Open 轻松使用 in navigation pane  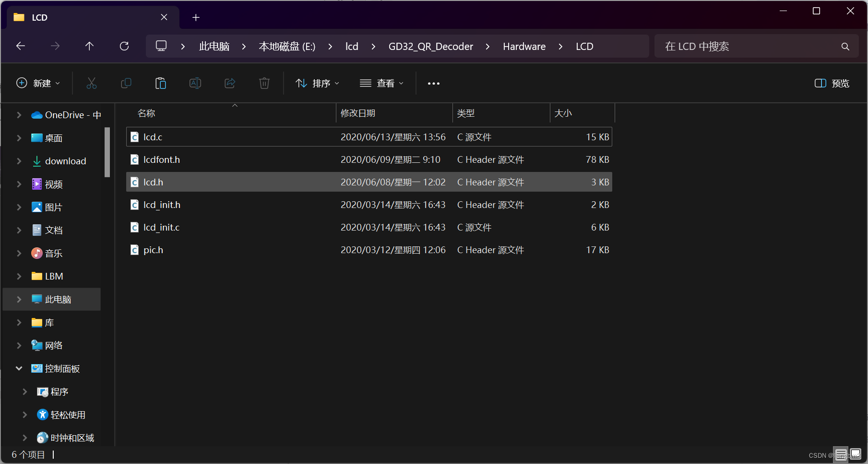(68, 415)
